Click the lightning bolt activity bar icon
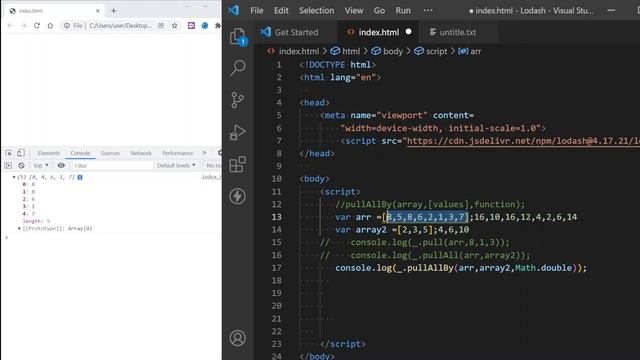 pos(237,196)
